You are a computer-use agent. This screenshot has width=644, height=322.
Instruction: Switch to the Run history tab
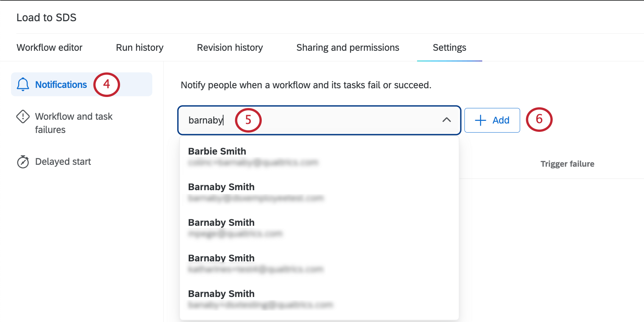(139, 47)
